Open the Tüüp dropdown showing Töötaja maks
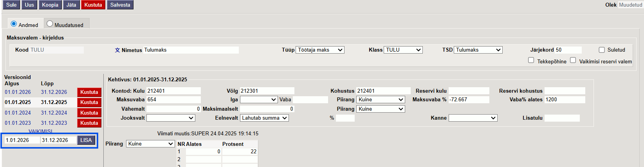Image resolution: width=644 pixels, height=167 pixels. [320, 50]
